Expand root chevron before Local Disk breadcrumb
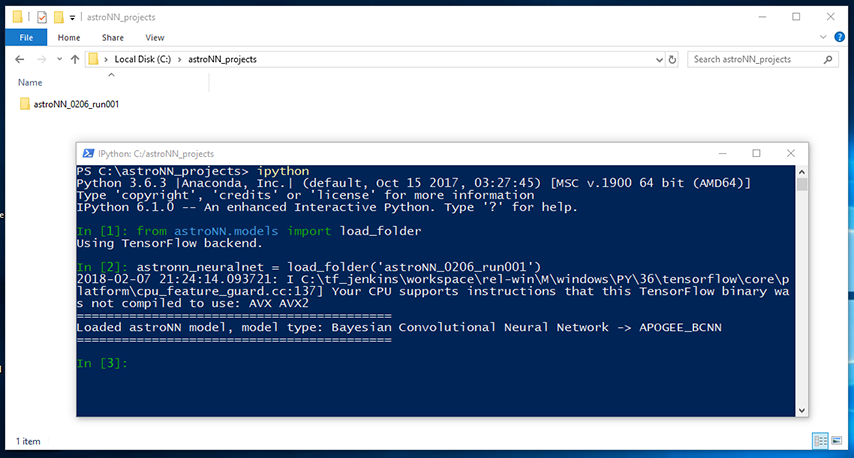854x458 pixels. pos(106,59)
